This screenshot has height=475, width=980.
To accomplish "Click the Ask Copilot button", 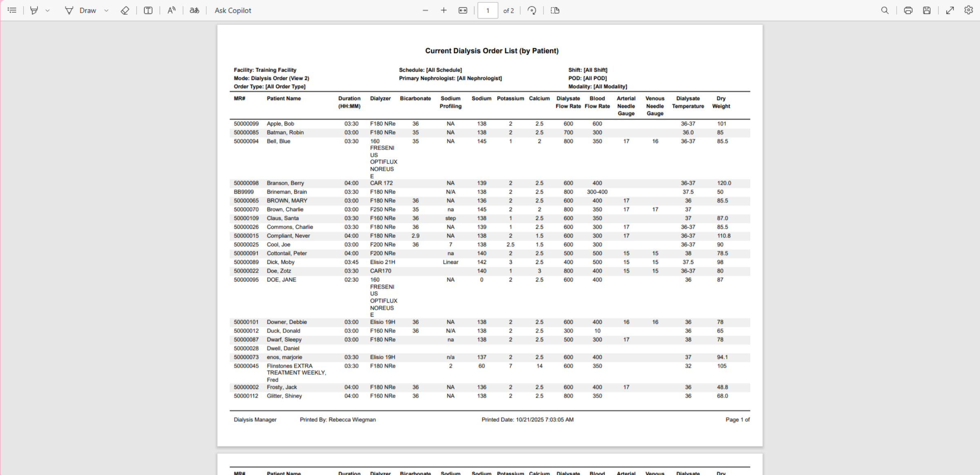I will click(233, 10).
